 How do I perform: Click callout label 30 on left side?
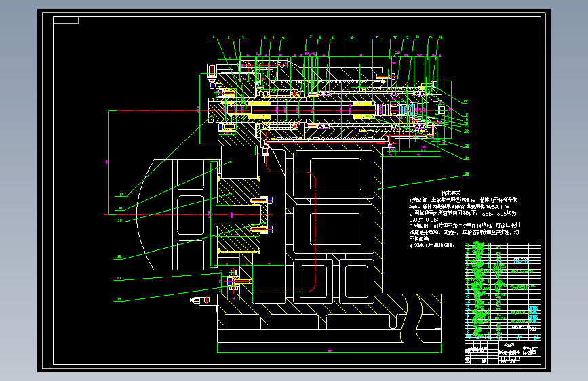(121, 208)
